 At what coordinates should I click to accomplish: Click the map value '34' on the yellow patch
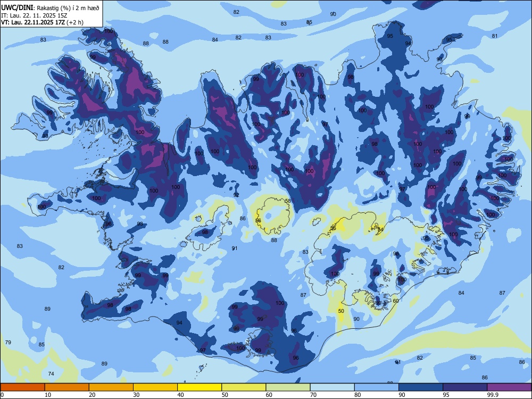coord(380,230)
